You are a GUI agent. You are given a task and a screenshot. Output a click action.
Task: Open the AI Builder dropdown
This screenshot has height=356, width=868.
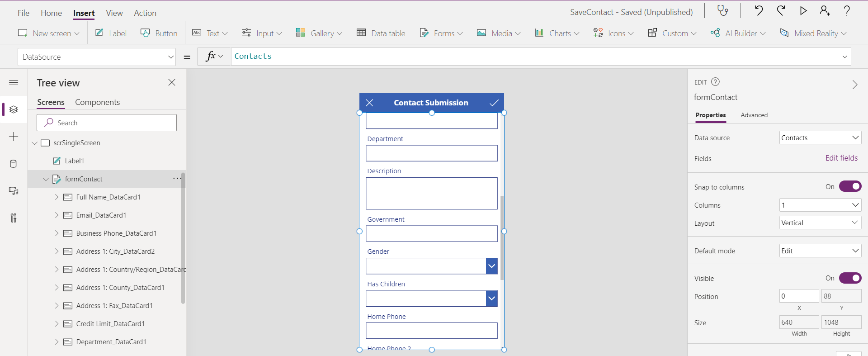[738, 33]
